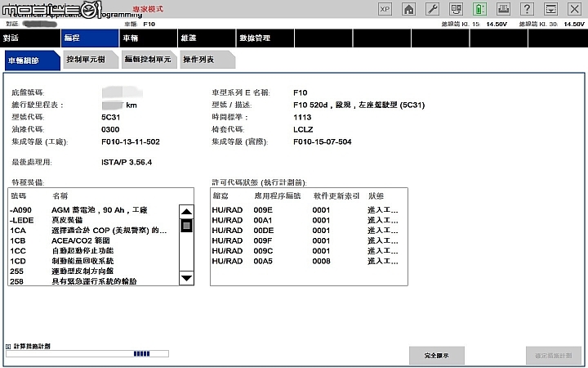Open the 對話 menu
Viewport: 588px width, 368px height.
(30, 38)
